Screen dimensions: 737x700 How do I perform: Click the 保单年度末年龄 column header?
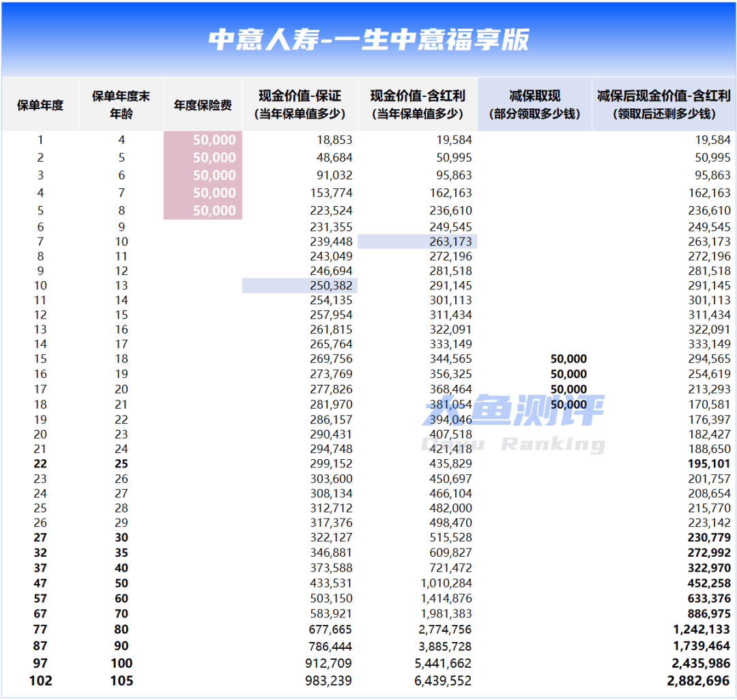(121, 105)
